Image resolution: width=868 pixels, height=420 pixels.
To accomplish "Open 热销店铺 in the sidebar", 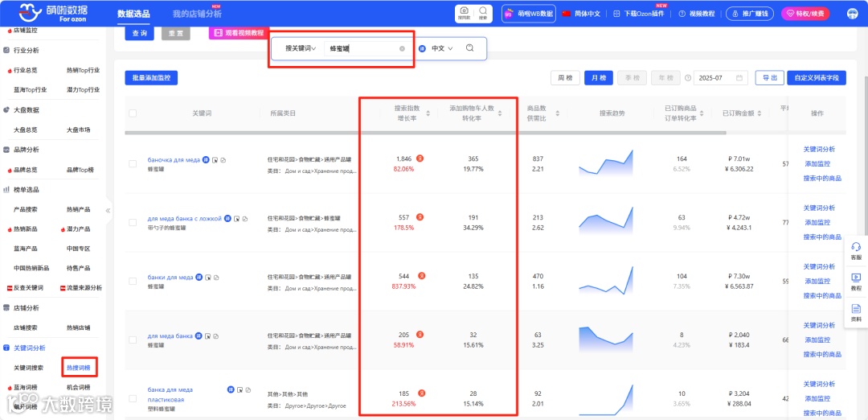I will point(79,328).
